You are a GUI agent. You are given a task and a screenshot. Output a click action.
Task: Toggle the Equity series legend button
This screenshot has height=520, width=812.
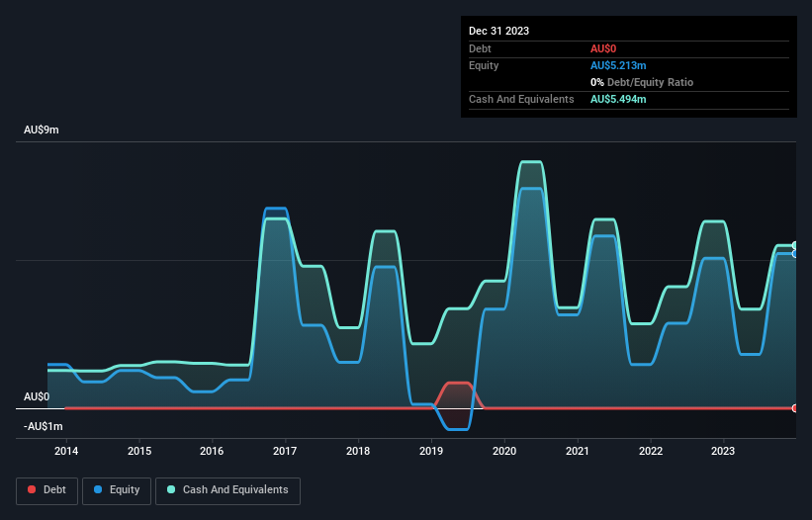(117, 490)
